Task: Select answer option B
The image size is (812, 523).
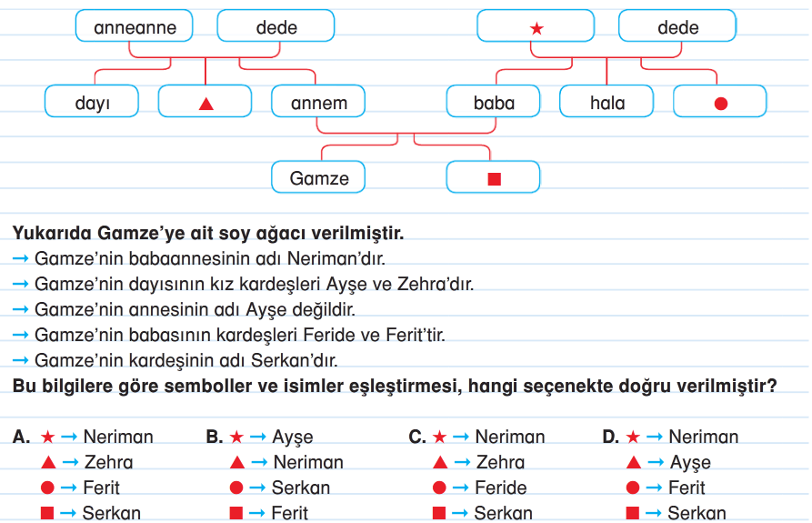Action: [215, 438]
